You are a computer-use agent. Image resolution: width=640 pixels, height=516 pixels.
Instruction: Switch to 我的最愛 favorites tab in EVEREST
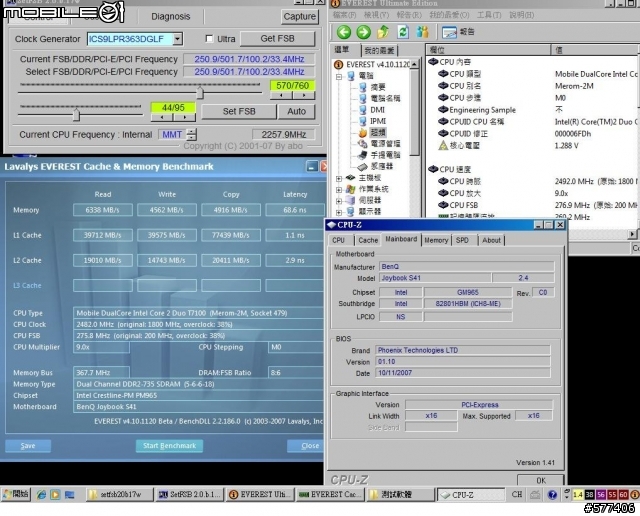pyautogui.click(x=379, y=50)
